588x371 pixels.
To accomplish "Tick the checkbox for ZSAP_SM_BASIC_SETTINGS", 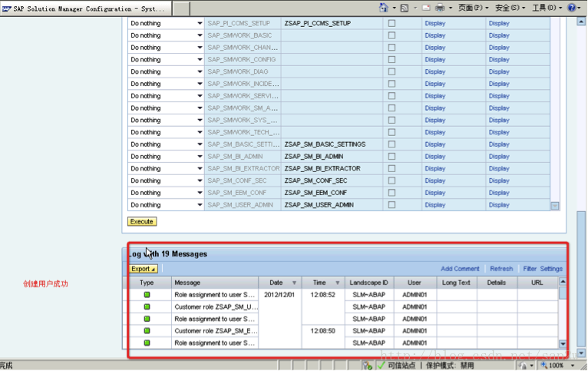I will pos(392,144).
